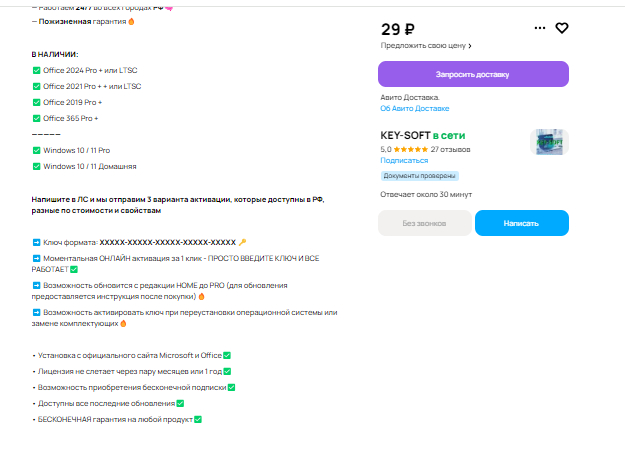Viewport: 625px width, 452px height.
Task: Click the green checkmark beside Office 365 Pro +
Action: pyautogui.click(x=36, y=118)
